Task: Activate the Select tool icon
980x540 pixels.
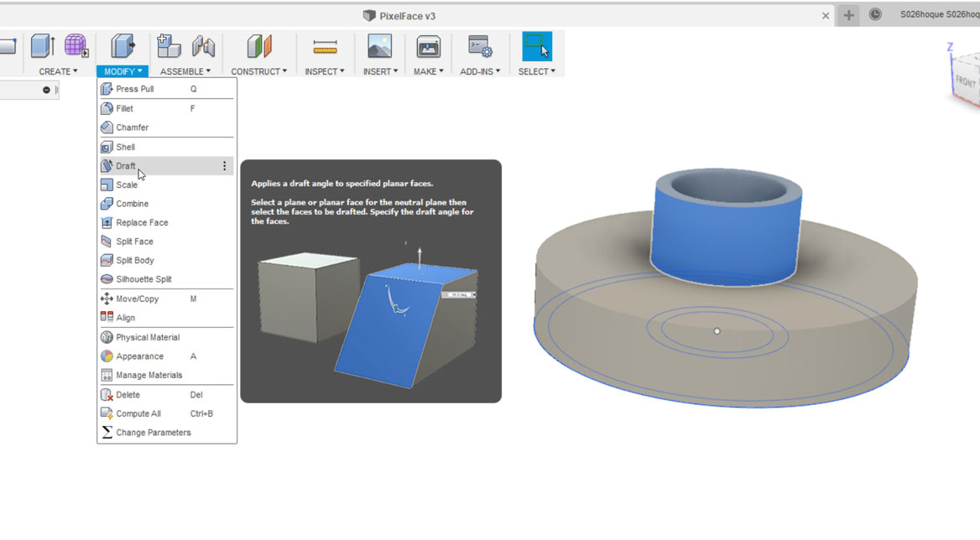Action: pos(537,46)
